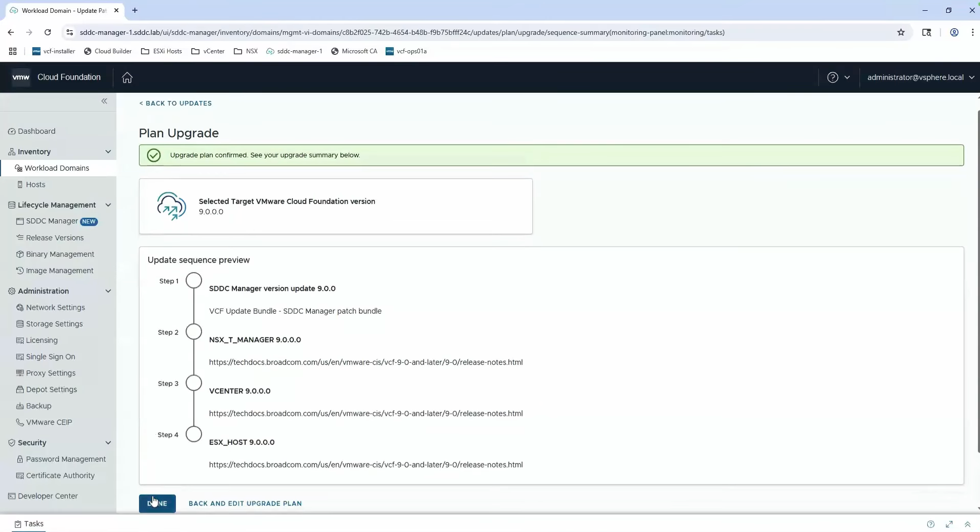Open Password Management in sidebar
980x532 pixels.
pyautogui.click(x=66, y=459)
